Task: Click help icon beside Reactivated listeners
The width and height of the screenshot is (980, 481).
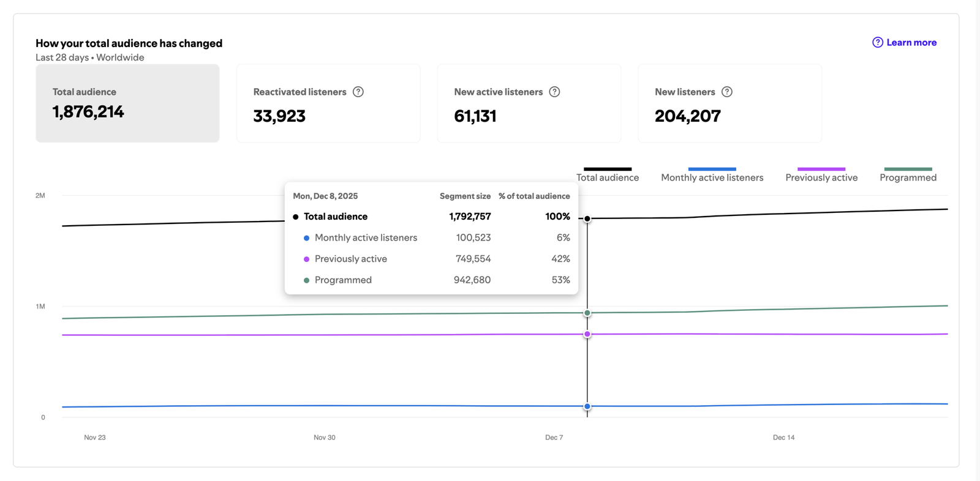Action: [x=358, y=92]
